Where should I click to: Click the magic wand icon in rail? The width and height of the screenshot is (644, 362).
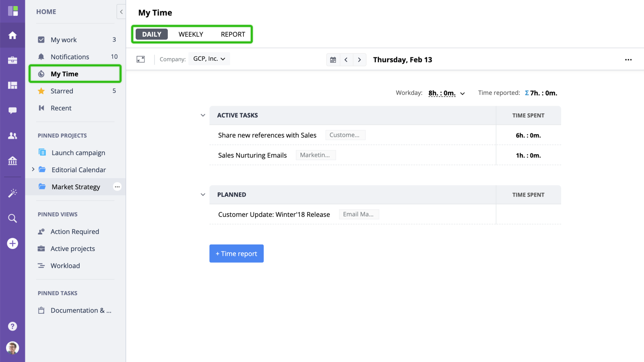[12, 193]
